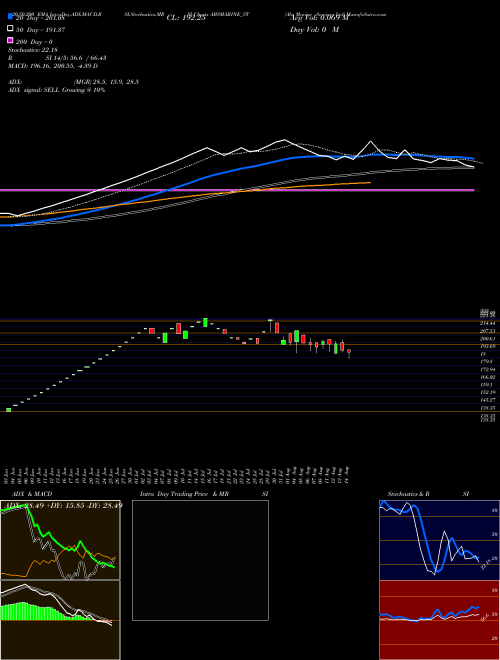
Task: Click the first green candlestick at chart start
Action: pos(8,410)
